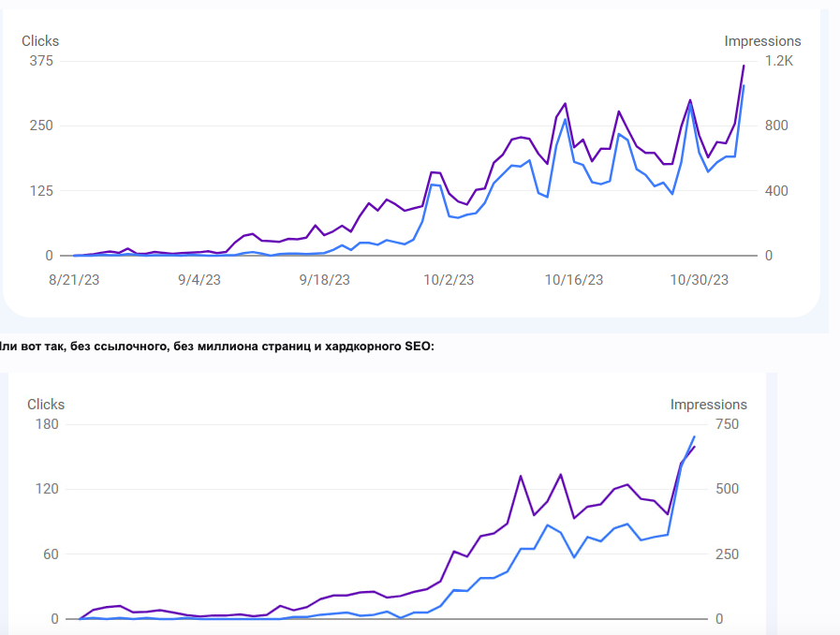Click the top chart's Impressions axis title
840x635 pixels.
(762, 41)
